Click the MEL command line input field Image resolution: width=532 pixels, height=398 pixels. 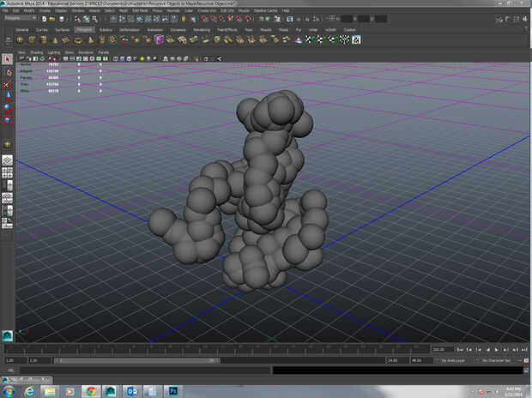137,371
